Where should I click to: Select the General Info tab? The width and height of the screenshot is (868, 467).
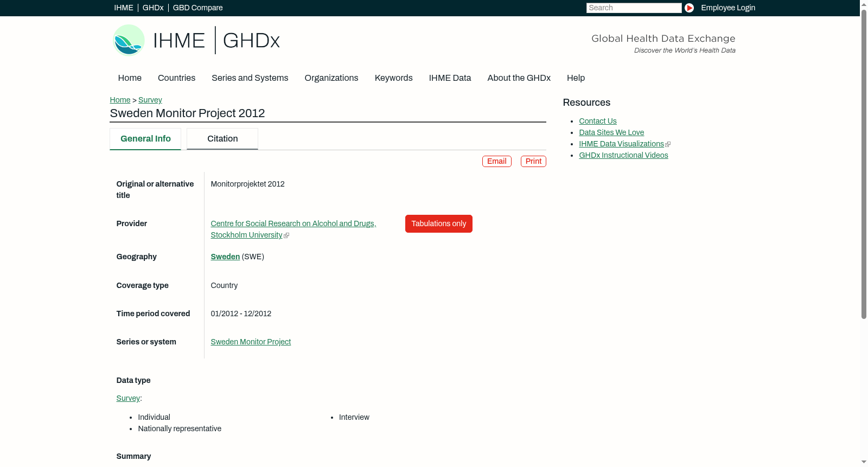coord(145,139)
